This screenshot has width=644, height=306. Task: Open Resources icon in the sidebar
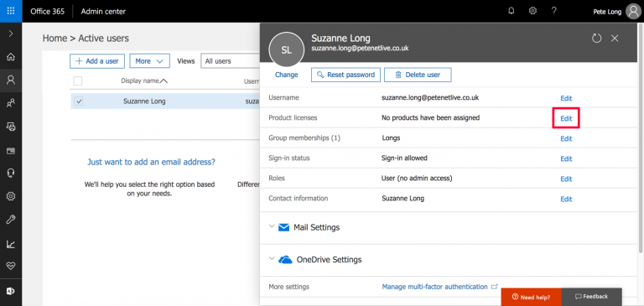[x=11, y=127]
